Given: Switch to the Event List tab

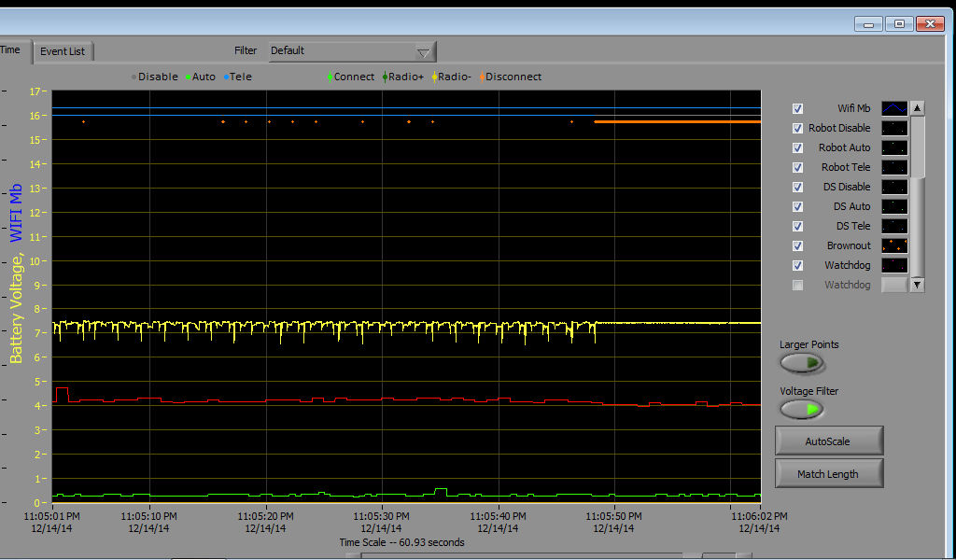Looking at the screenshot, I should tap(63, 51).
